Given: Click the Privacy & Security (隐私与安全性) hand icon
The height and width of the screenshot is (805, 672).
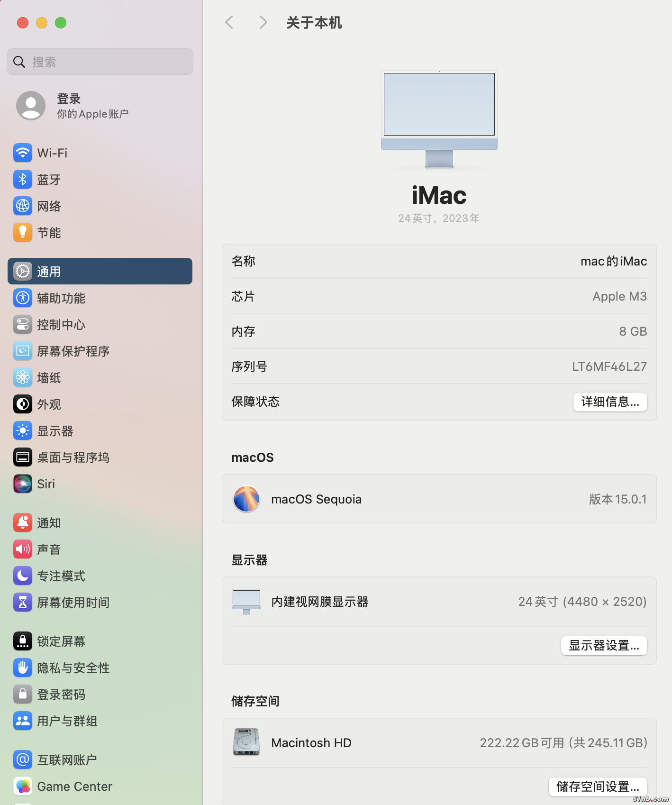Looking at the screenshot, I should click(23, 668).
